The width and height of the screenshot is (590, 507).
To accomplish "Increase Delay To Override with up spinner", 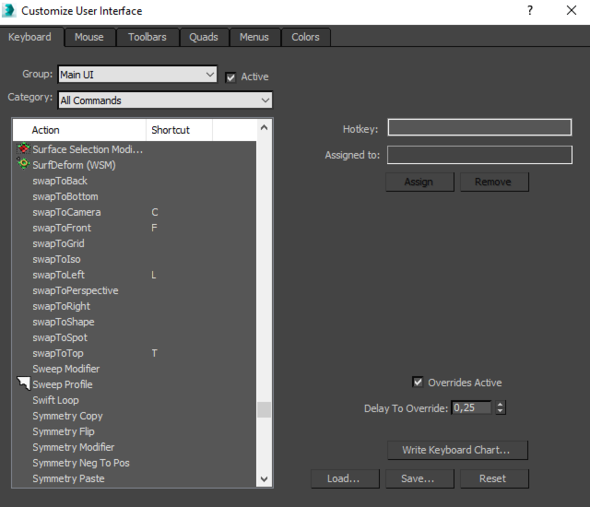I will tap(500, 405).
